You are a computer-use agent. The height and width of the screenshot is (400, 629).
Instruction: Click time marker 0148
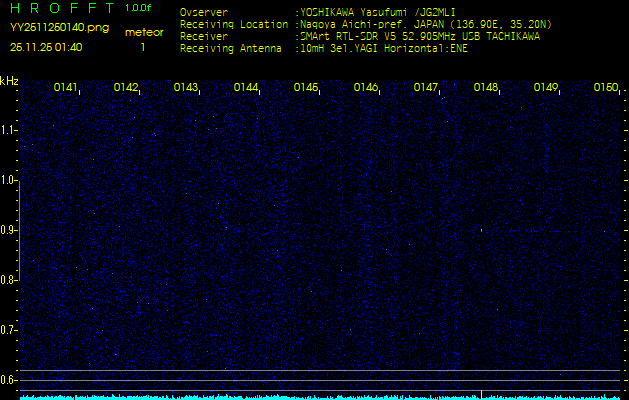click(x=485, y=87)
